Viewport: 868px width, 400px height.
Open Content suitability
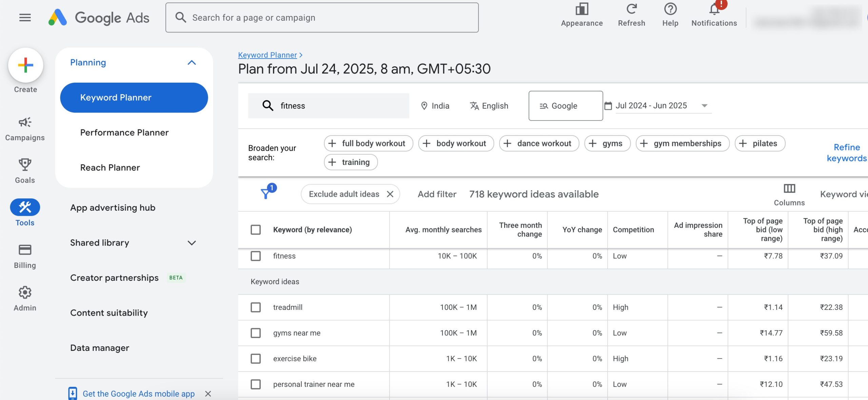coord(109,313)
